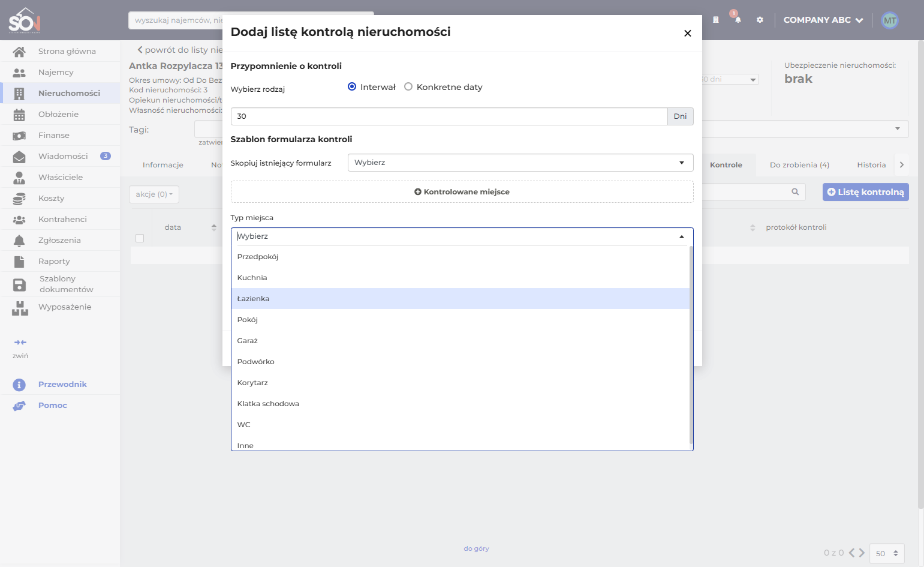The height and width of the screenshot is (567, 924).
Task: Open the Skopiuj istniejący formularz dropdown
Action: (520, 163)
